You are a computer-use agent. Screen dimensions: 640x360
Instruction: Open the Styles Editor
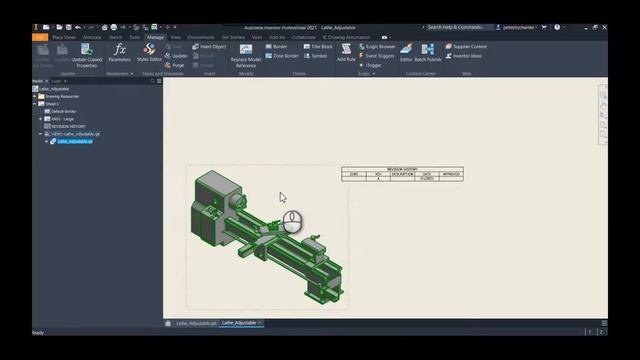(149, 53)
